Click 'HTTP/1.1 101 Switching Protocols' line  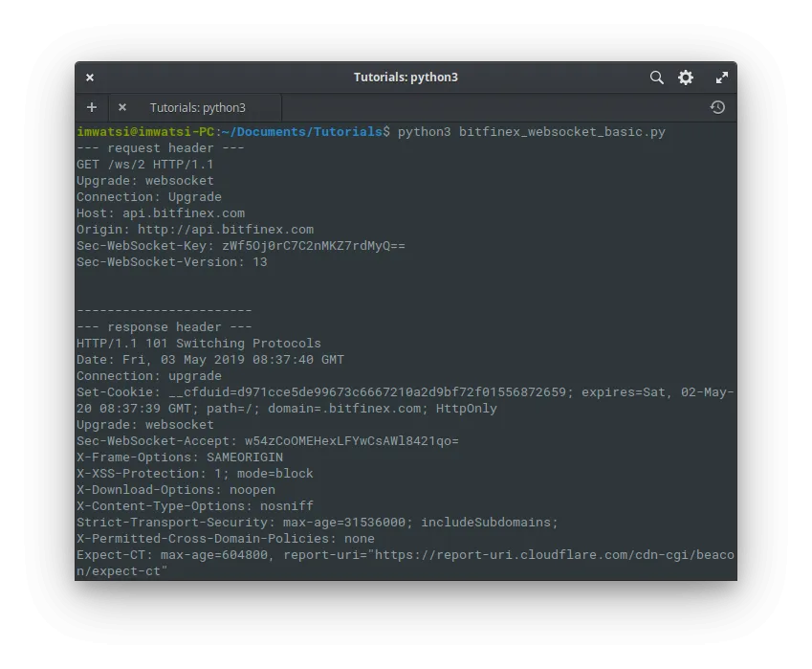199,343
